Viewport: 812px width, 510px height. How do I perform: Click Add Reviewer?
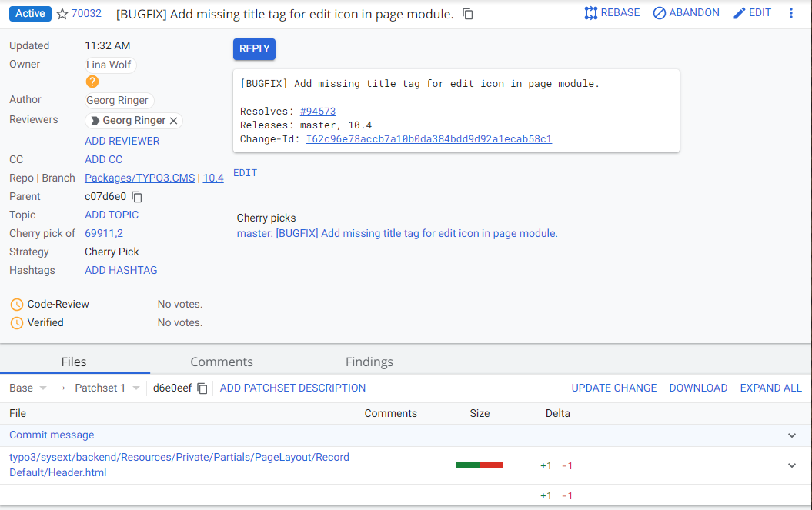point(122,141)
